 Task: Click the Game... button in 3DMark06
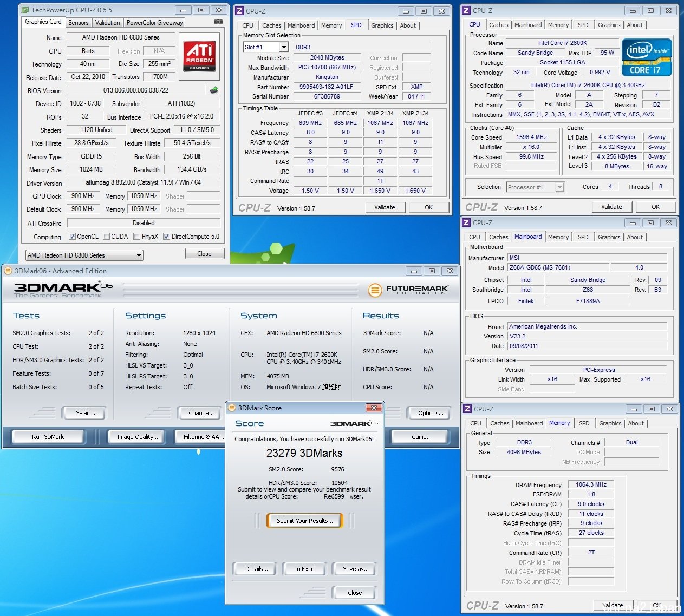(x=421, y=437)
